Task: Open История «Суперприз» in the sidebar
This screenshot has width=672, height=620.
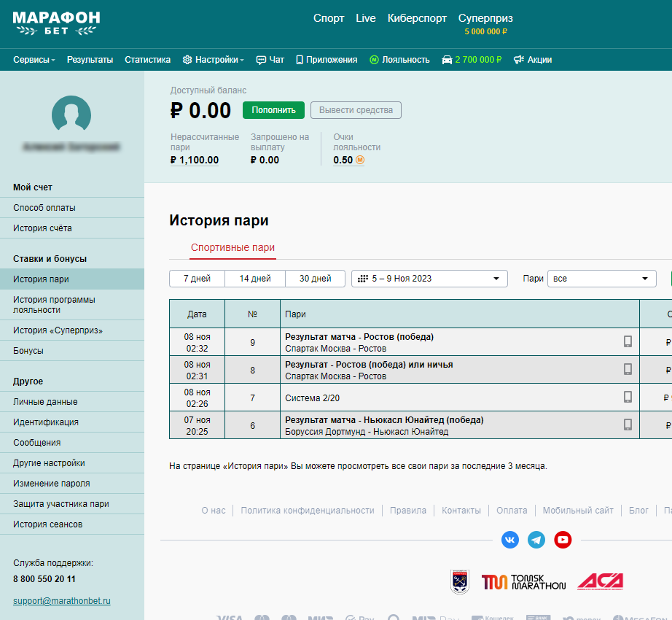Action: pyautogui.click(x=72, y=330)
